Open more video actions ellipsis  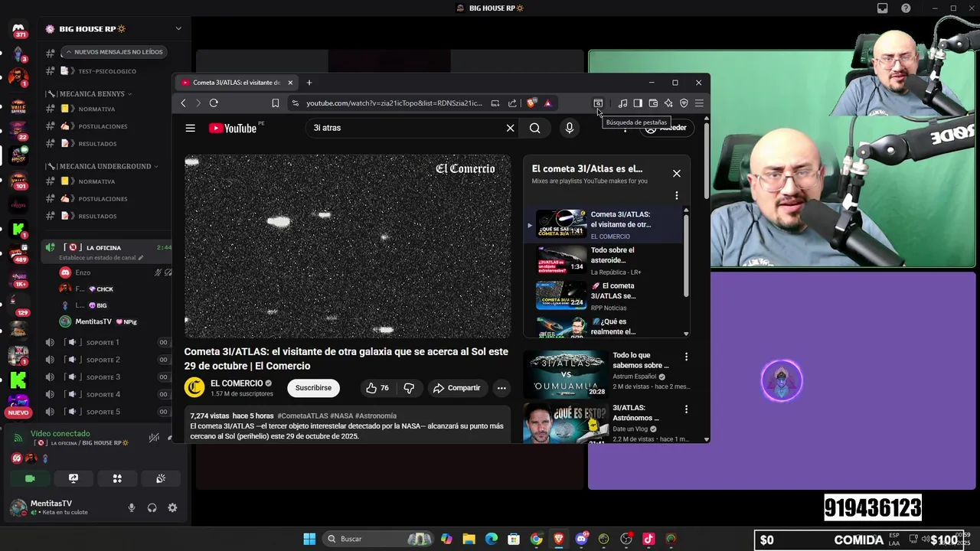tap(501, 388)
